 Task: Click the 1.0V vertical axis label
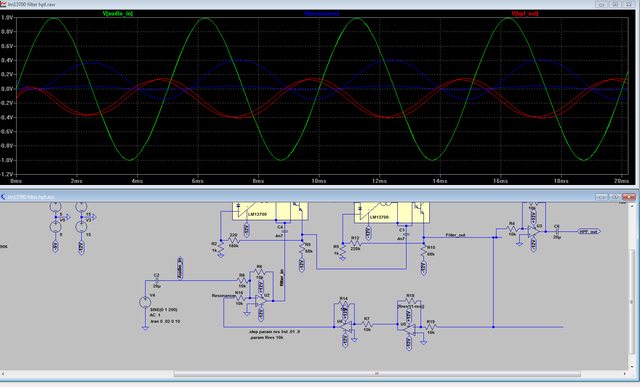tap(7, 18)
